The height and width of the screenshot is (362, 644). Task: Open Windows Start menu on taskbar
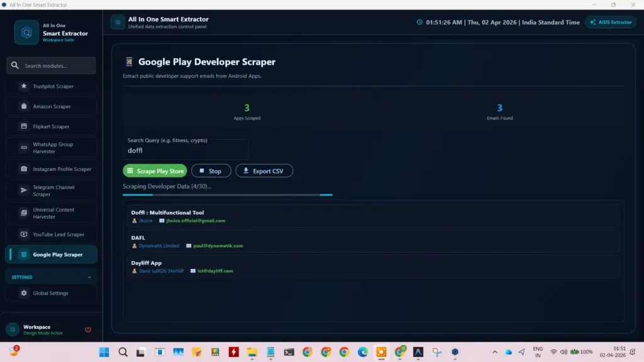104,352
